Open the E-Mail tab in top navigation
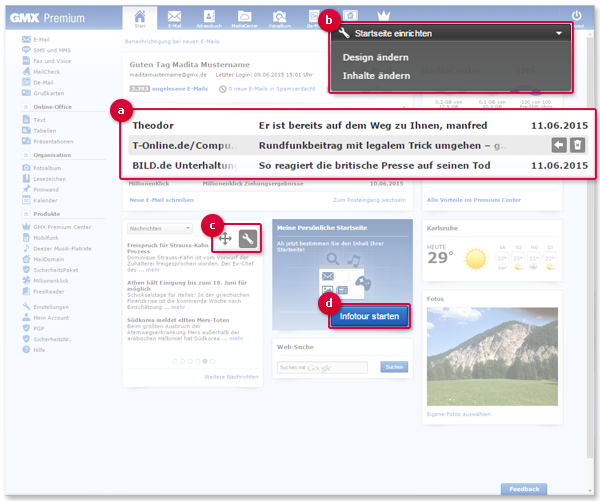This screenshot has height=501, width=600. pyautogui.click(x=174, y=18)
